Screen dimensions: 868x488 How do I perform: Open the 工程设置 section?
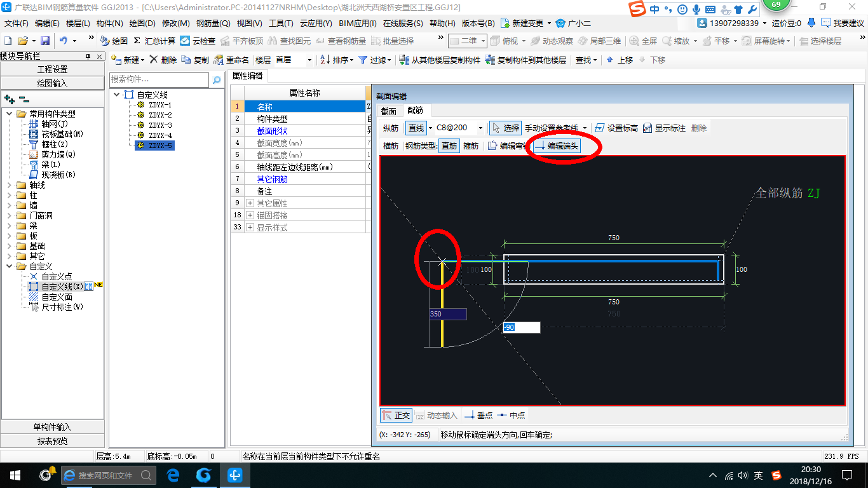(52, 69)
